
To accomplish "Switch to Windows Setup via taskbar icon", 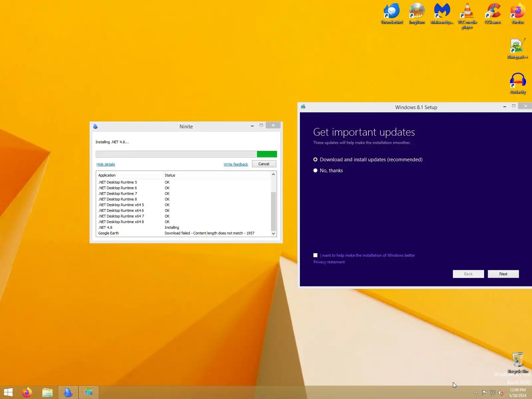I will coord(89,392).
